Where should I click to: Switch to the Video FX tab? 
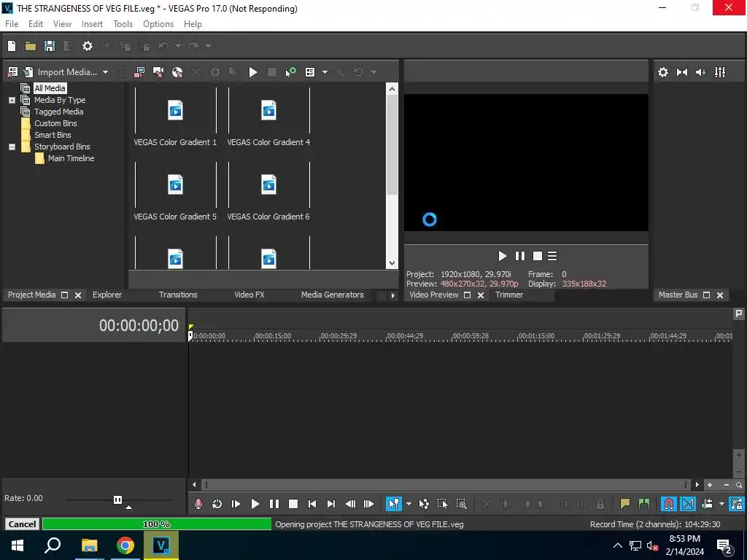[x=249, y=295]
